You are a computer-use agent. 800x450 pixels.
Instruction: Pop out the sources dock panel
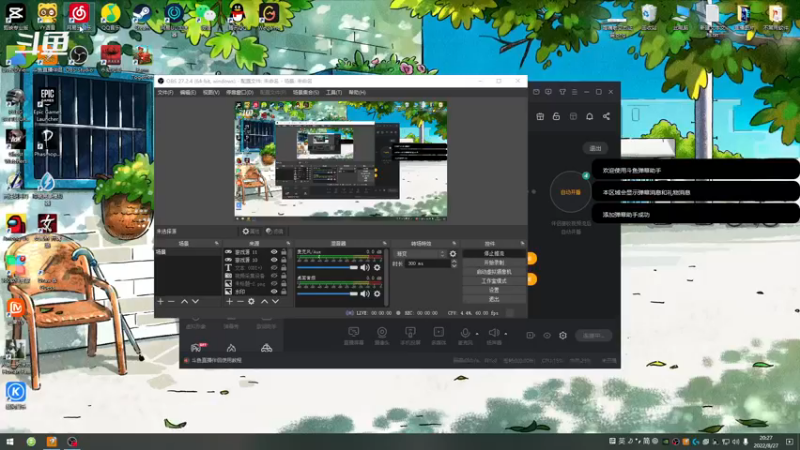click(x=288, y=243)
